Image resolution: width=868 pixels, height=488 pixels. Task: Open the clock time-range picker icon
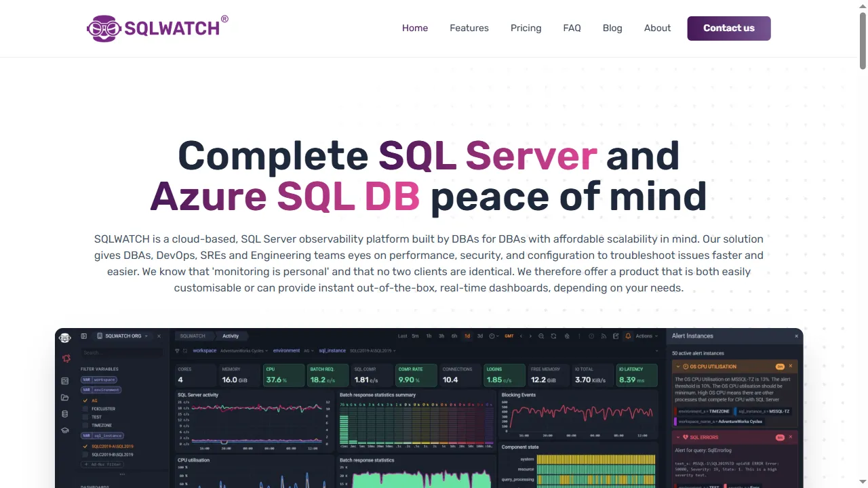[492, 336]
